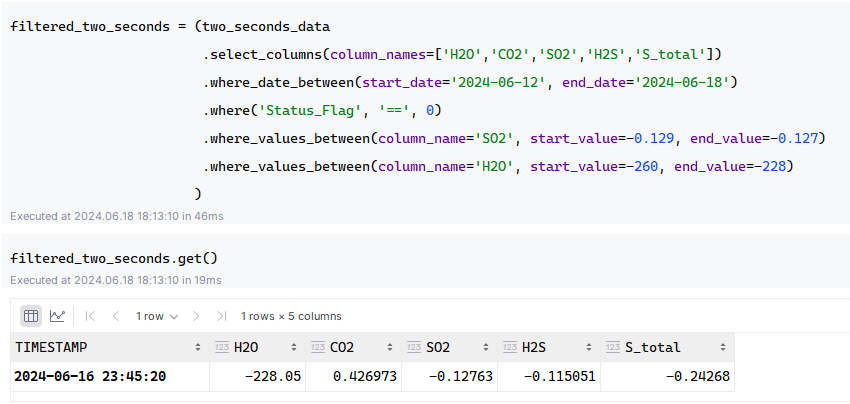Sort by H2S column arrows

tap(589, 348)
